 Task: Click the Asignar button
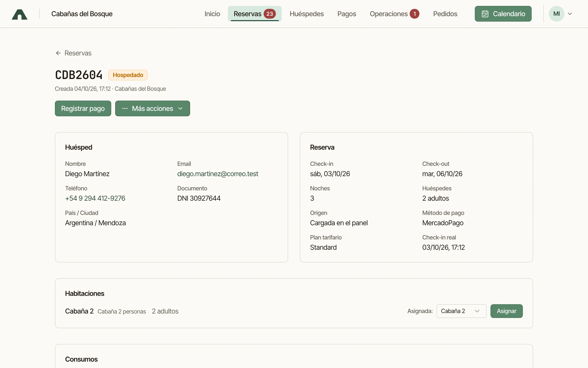(506, 311)
